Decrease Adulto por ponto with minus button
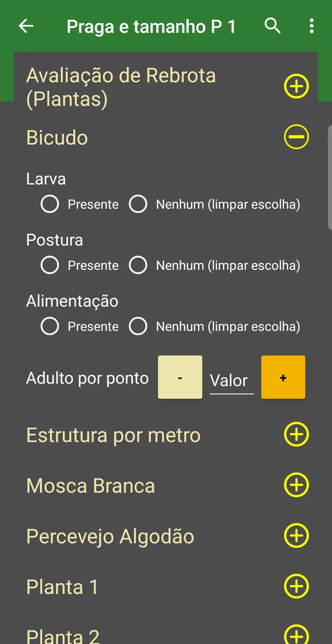The width and height of the screenshot is (332, 644). (180, 377)
